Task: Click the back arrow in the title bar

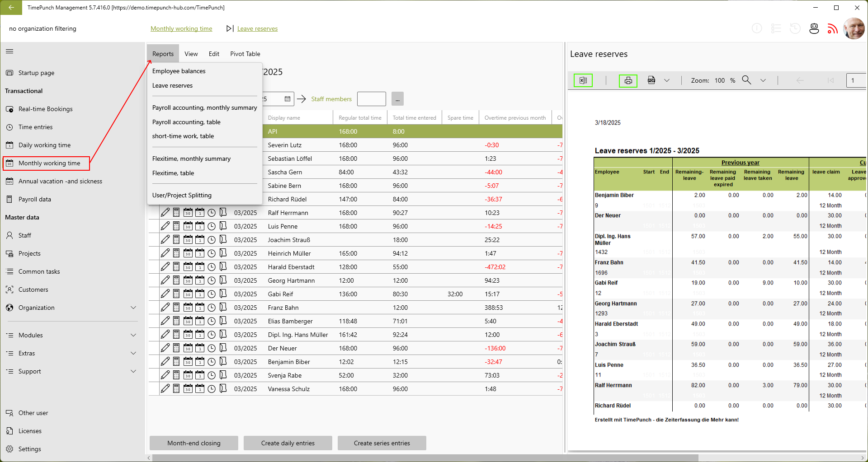Action: click(11, 7)
